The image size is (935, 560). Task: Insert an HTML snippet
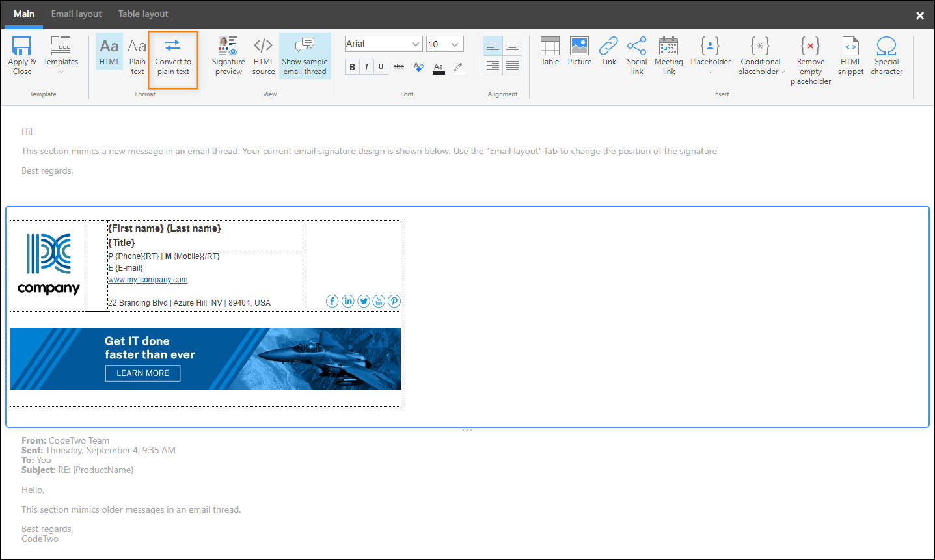click(x=850, y=55)
